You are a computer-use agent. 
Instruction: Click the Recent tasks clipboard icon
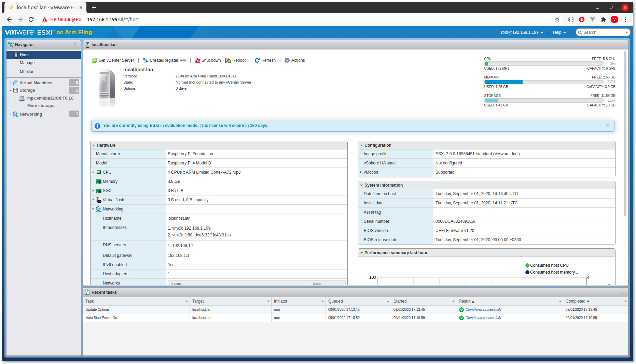point(87,292)
